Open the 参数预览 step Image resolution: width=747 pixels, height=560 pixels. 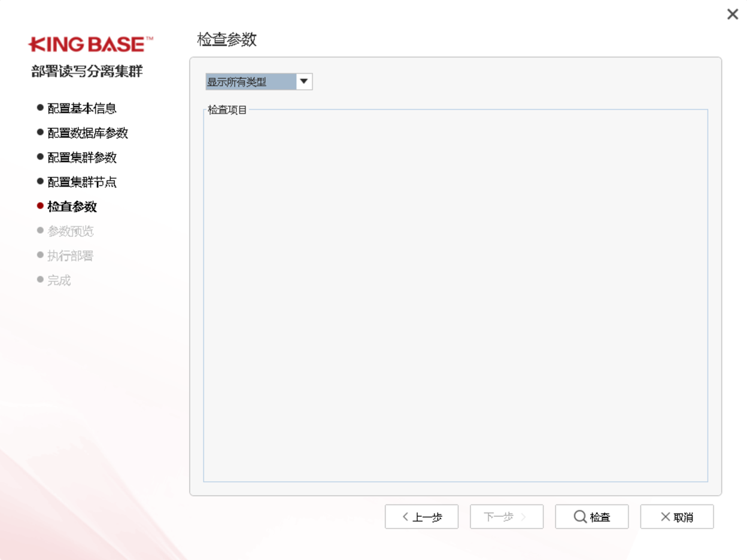[x=70, y=231]
